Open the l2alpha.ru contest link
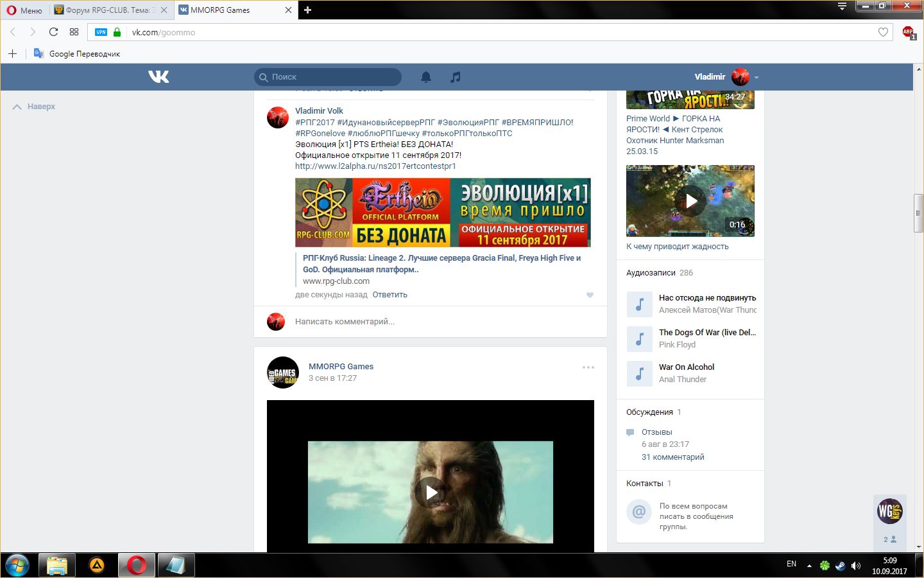 pos(375,166)
